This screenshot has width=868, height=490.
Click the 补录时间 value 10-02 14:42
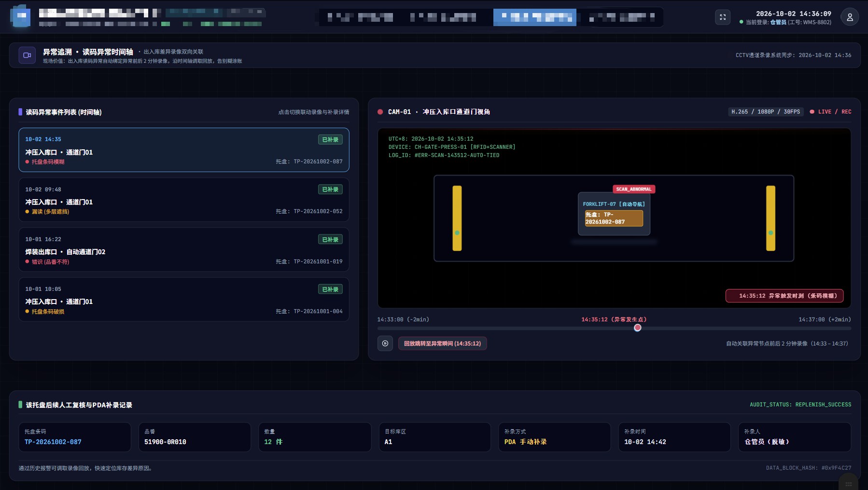645,442
